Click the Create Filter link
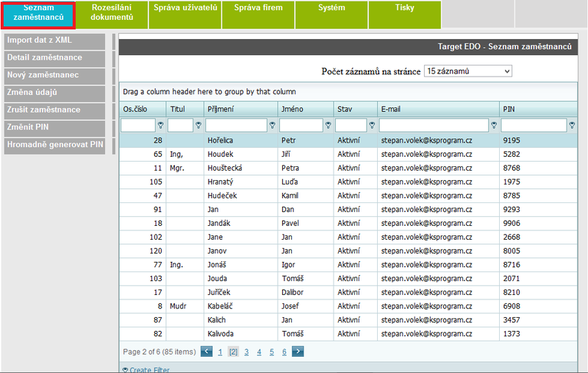 click(x=150, y=370)
